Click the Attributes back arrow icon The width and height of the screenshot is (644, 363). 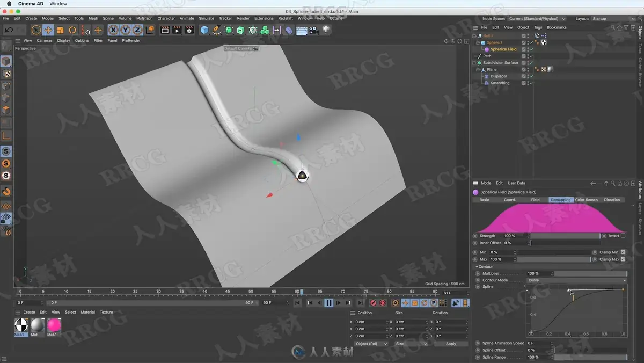(593, 183)
